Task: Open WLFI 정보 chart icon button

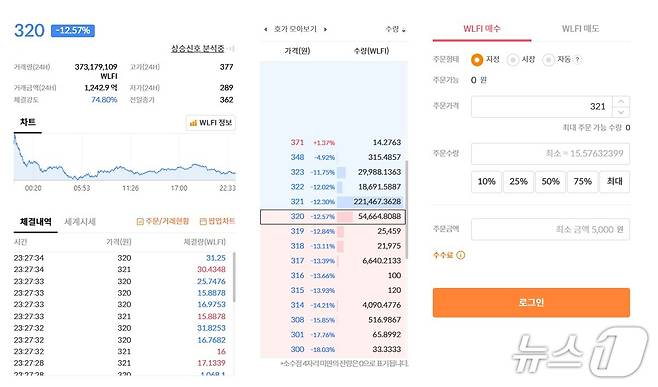Action: [x=211, y=123]
